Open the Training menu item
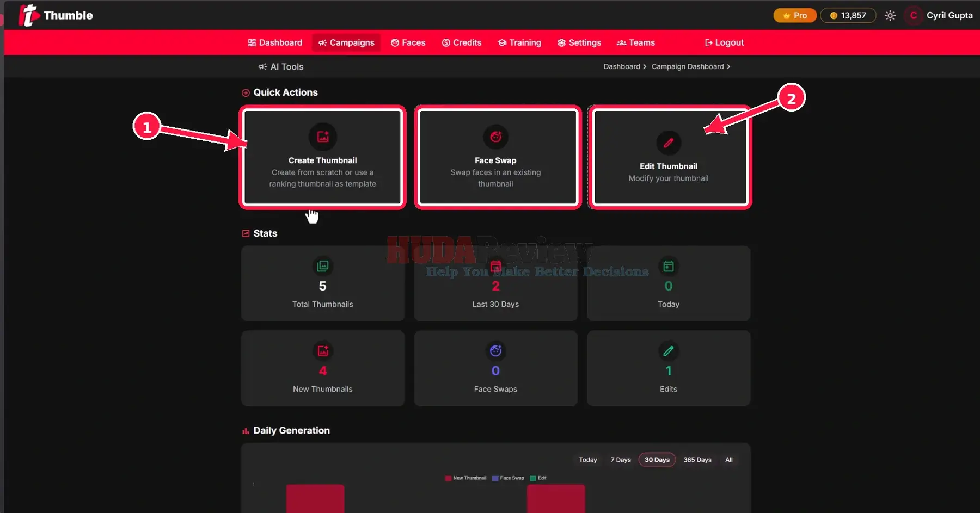This screenshot has height=513, width=980. pos(519,42)
